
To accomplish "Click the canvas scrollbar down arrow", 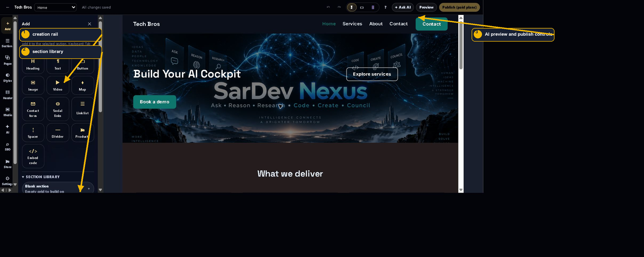I will 461,189.
